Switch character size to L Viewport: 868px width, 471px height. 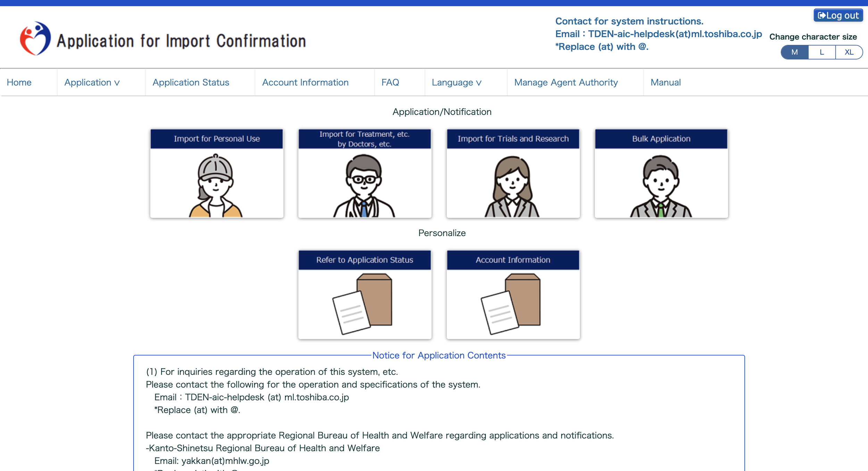coord(821,52)
